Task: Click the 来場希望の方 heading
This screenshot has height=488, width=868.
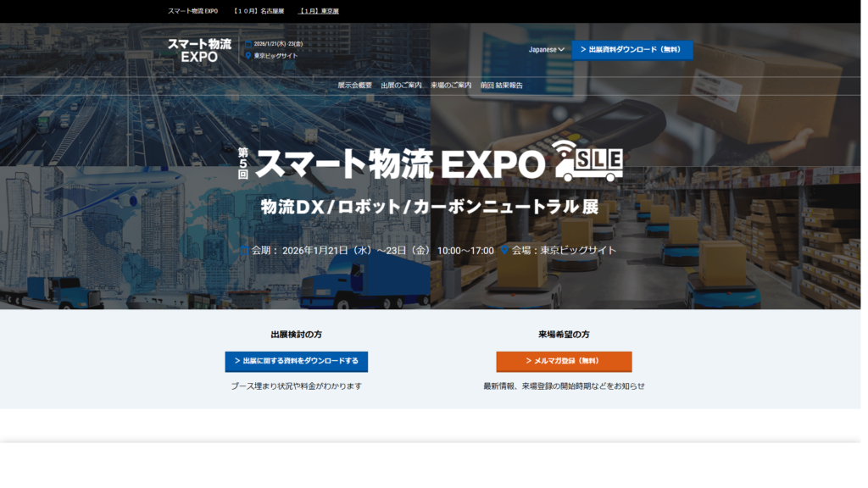Action: pyautogui.click(x=564, y=334)
